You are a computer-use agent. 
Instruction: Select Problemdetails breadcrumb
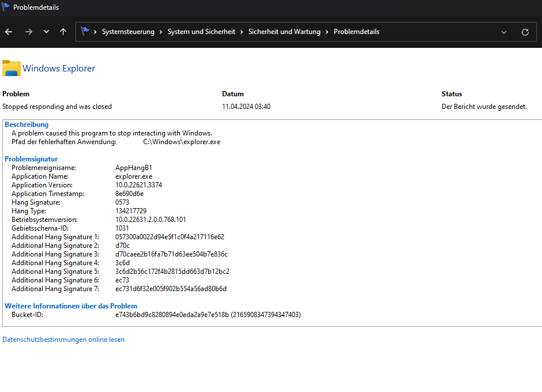pyautogui.click(x=356, y=32)
